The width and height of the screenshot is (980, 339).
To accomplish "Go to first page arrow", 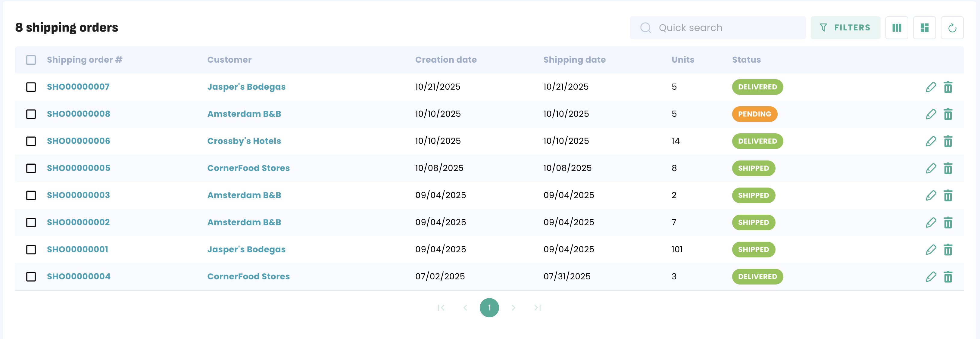I will [x=441, y=307].
